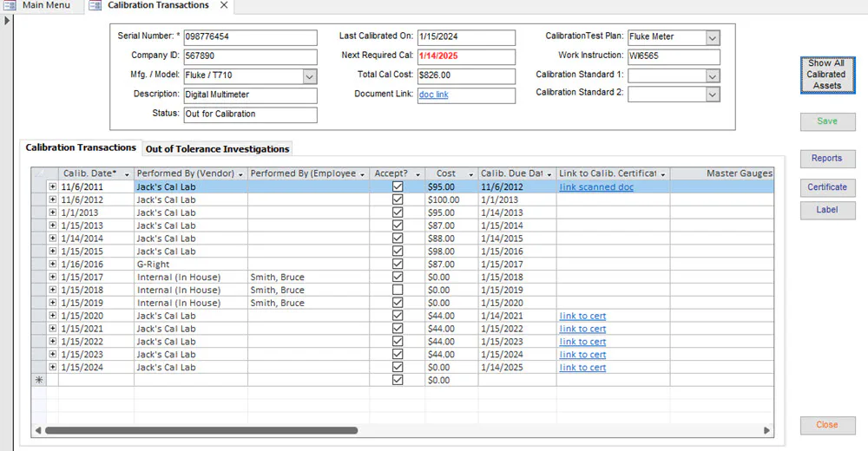The image size is (868, 451).
Task: Toggle Accept checkbox for 1/15/2013 row
Action: click(398, 225)
